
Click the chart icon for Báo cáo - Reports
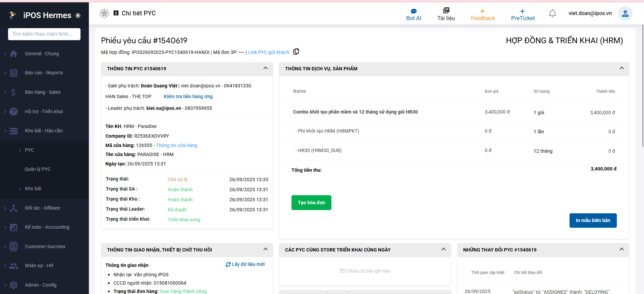[x=14, y=73]
